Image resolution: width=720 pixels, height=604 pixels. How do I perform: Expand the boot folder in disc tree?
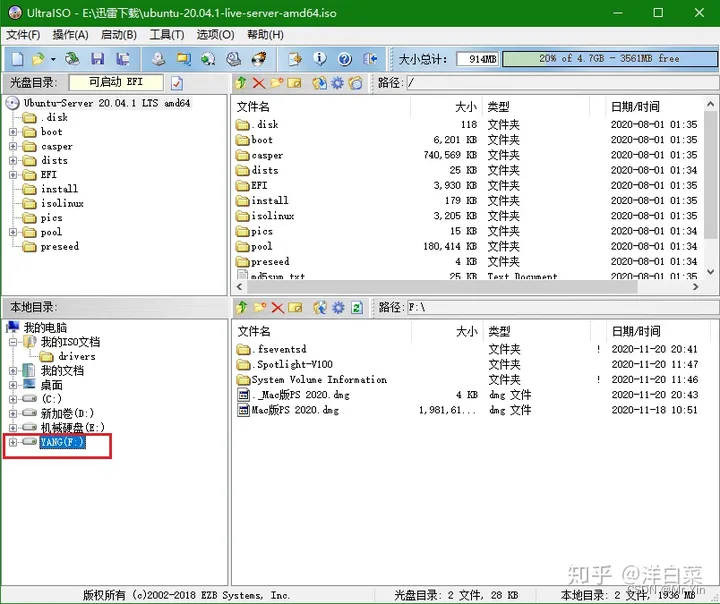click(13, 132)
